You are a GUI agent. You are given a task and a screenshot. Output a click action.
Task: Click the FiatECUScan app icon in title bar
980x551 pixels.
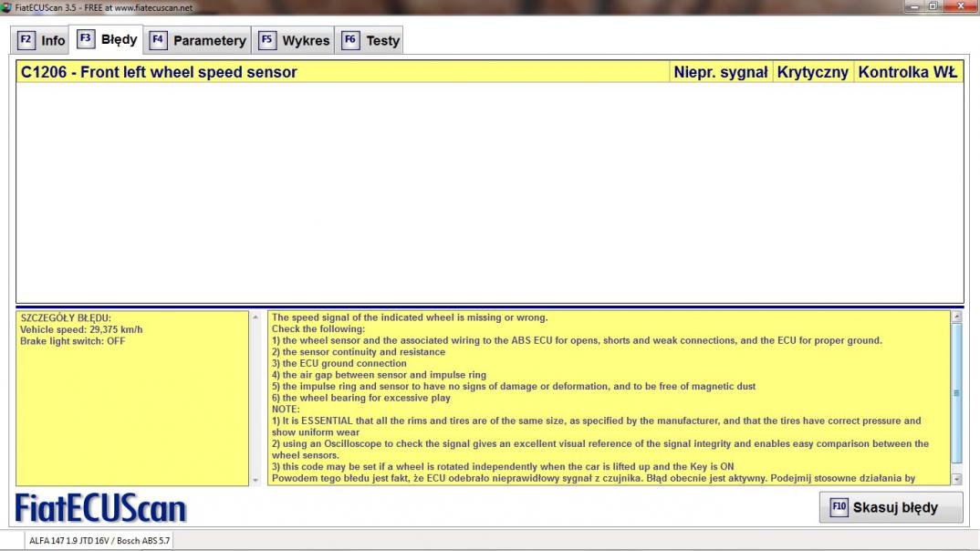[6, 7]
